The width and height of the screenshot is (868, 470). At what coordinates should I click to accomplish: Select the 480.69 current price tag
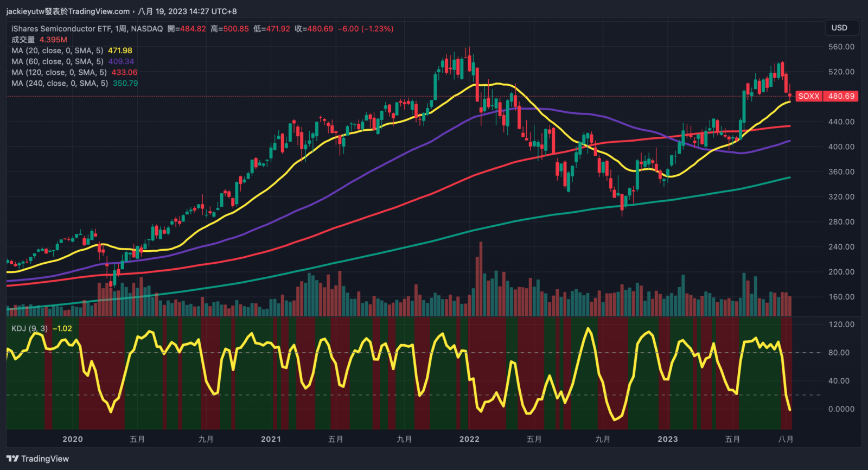coord(841,96)
